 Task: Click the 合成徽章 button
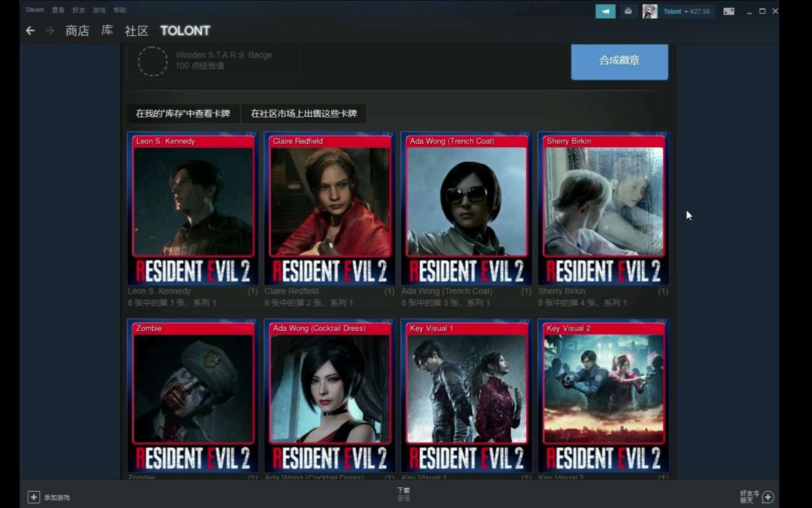pyautogui.click(x=619, y=61)
